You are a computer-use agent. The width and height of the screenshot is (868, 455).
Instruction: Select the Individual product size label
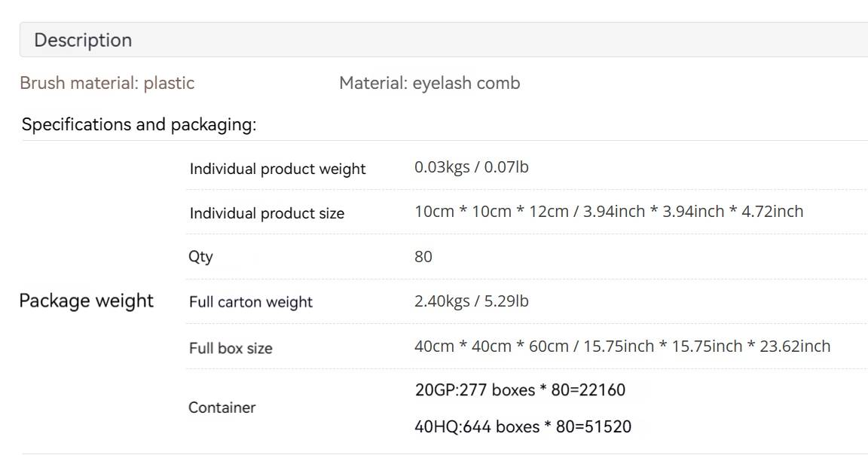pyautogui.click(x=267, y=213)
